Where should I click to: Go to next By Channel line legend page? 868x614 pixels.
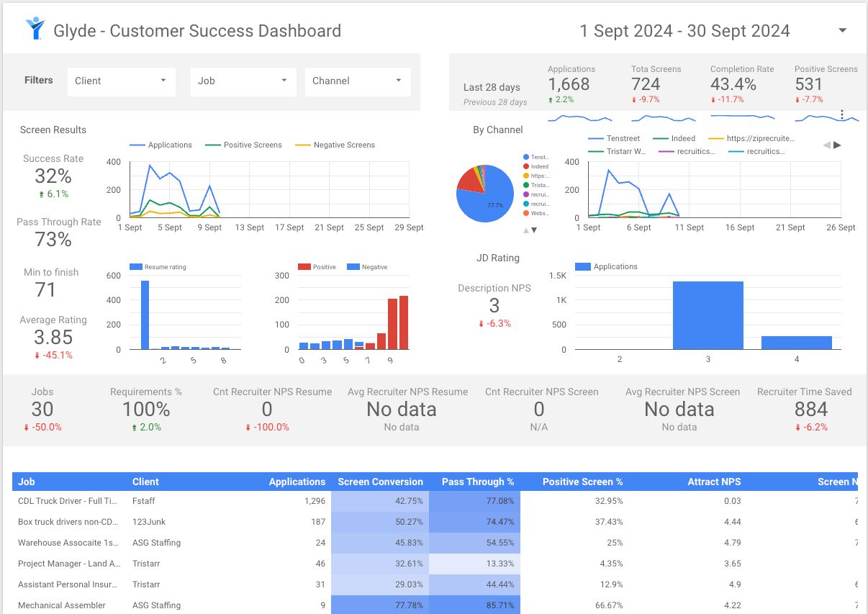pos(837,145)
